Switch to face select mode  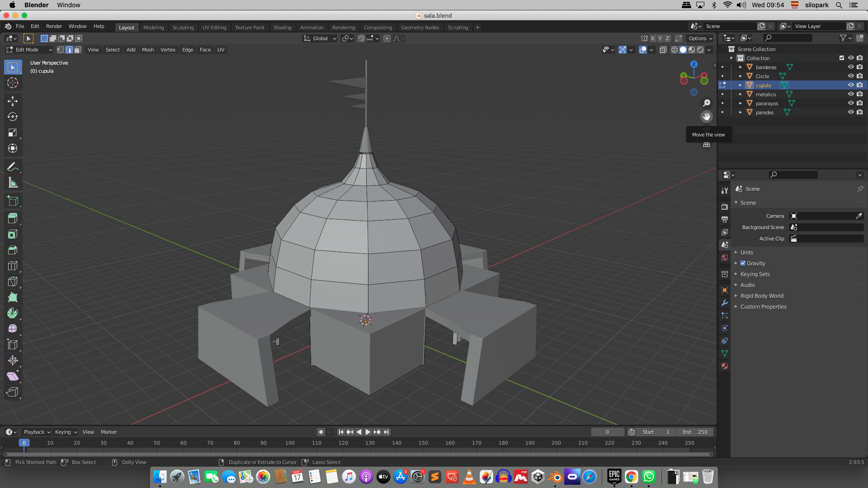pos(77,50)
